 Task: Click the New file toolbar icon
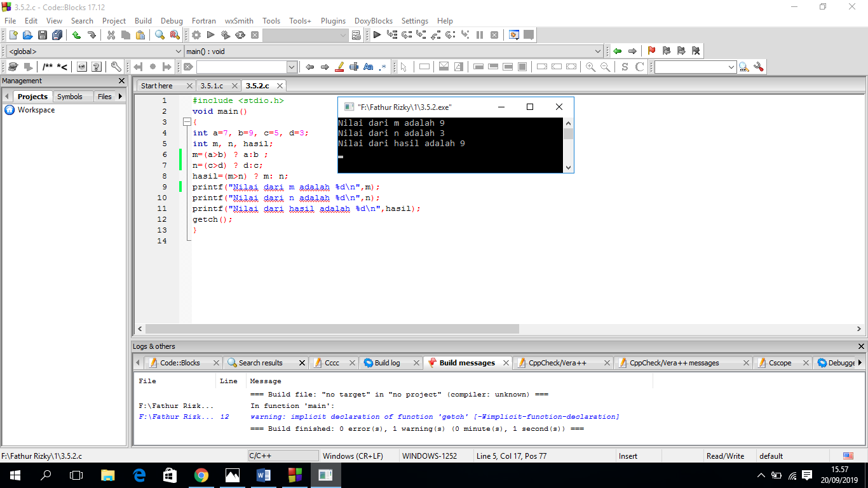[13, 35]
